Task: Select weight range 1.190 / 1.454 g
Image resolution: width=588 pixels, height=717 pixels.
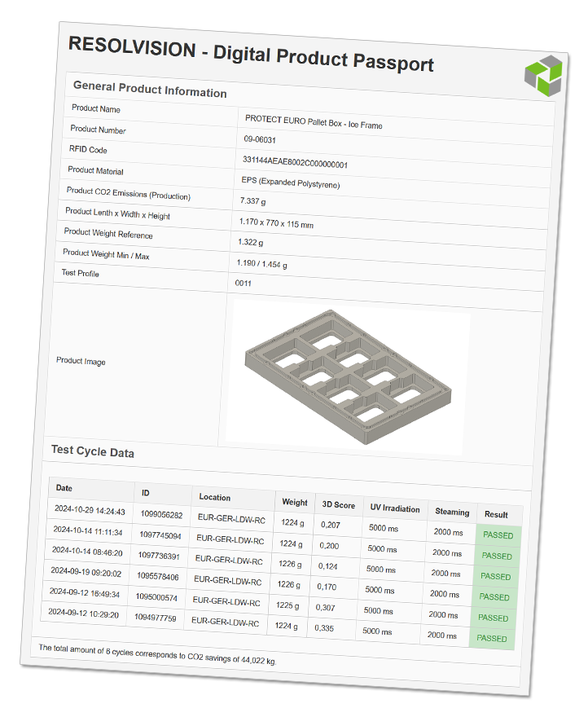Action: point(262,263)
